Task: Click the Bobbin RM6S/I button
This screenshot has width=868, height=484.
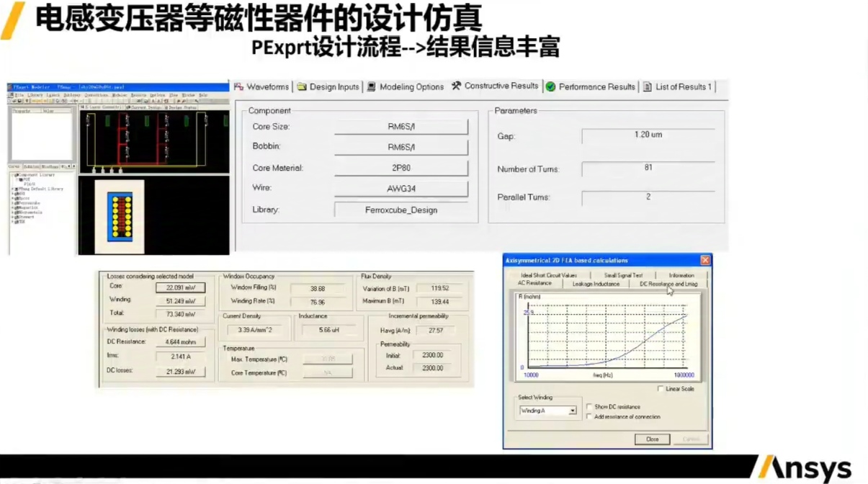Action: [x=401, y=148]
